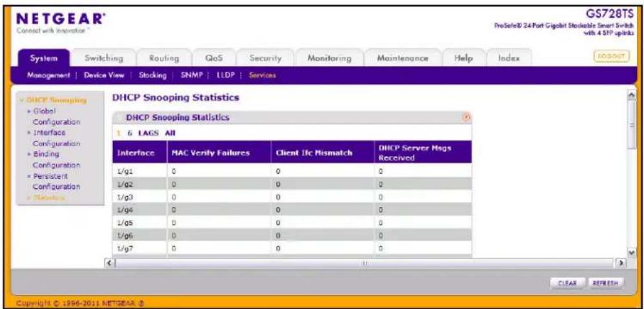Select the Stacking submenu

tap(153, 75)
